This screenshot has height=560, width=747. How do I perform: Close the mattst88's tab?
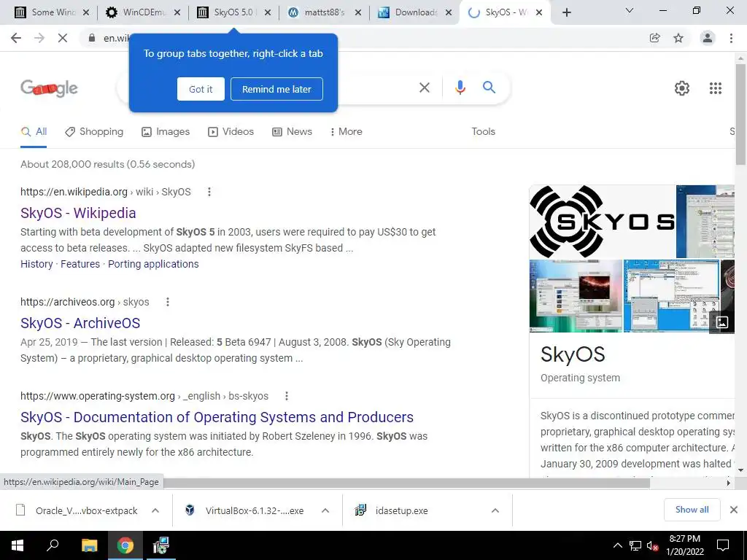click(358, 12)
